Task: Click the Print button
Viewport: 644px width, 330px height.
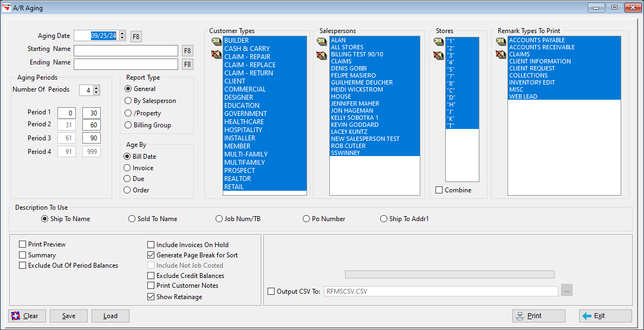Action: click(539, 316)
